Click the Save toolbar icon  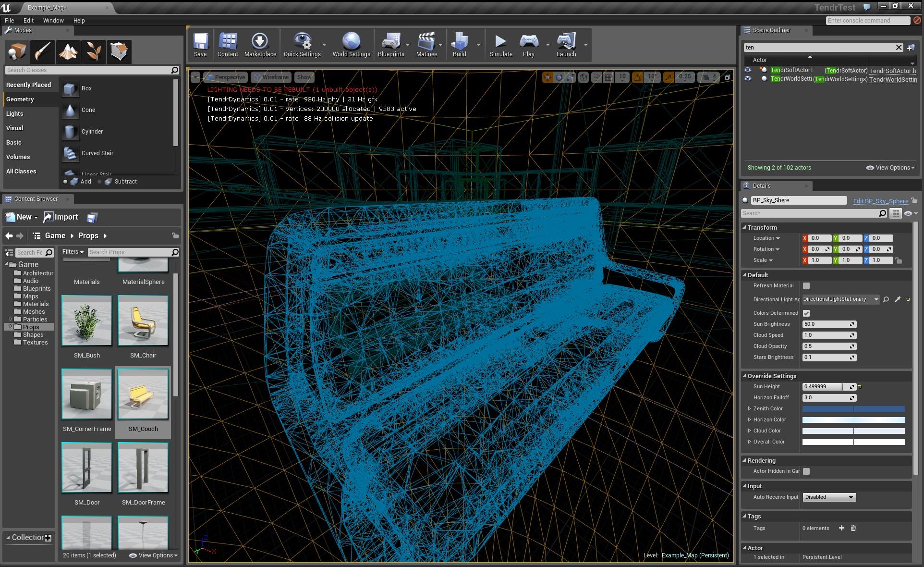coord(200,45)
